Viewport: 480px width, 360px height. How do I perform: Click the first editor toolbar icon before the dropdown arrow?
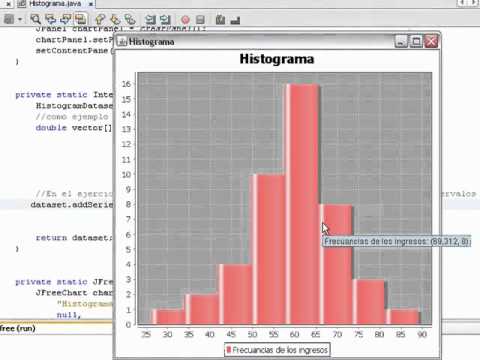point(9,19)
